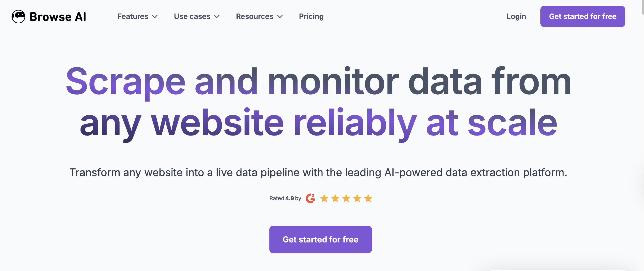
Task: Click the Browse AI wordmark text
Action: point(58,17)
